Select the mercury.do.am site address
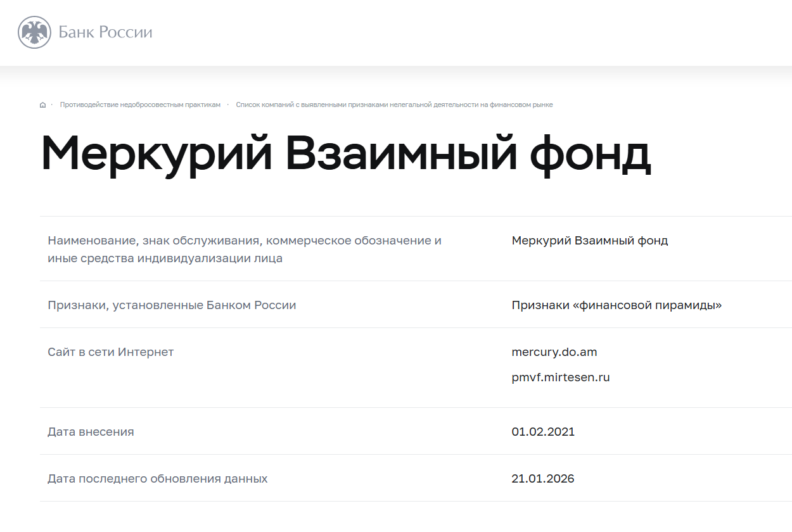792x532 pixels. (x=554, y=352)
